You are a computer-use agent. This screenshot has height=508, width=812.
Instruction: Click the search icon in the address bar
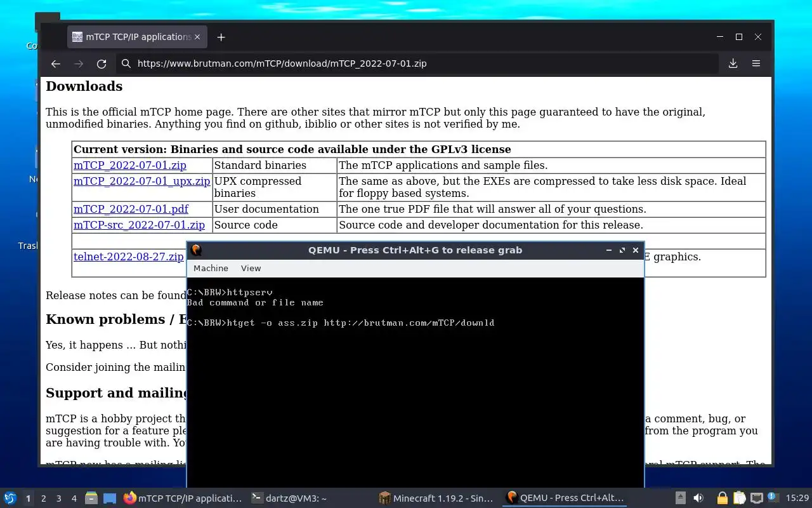(126, 63)
